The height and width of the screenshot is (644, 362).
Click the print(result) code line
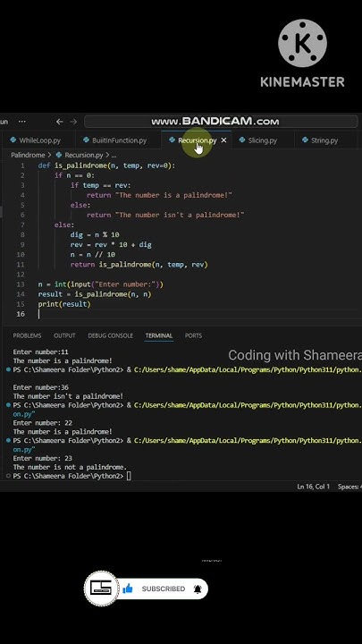click(x=64, y=304)
